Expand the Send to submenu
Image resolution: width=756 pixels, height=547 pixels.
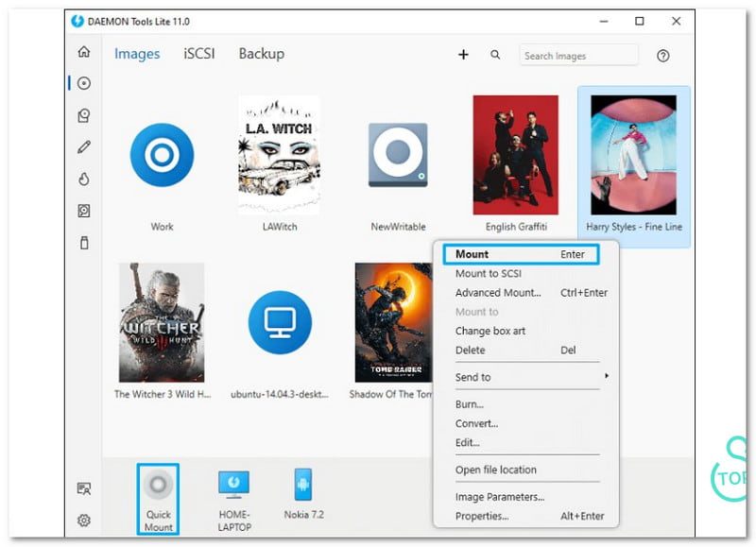[527, 377]
